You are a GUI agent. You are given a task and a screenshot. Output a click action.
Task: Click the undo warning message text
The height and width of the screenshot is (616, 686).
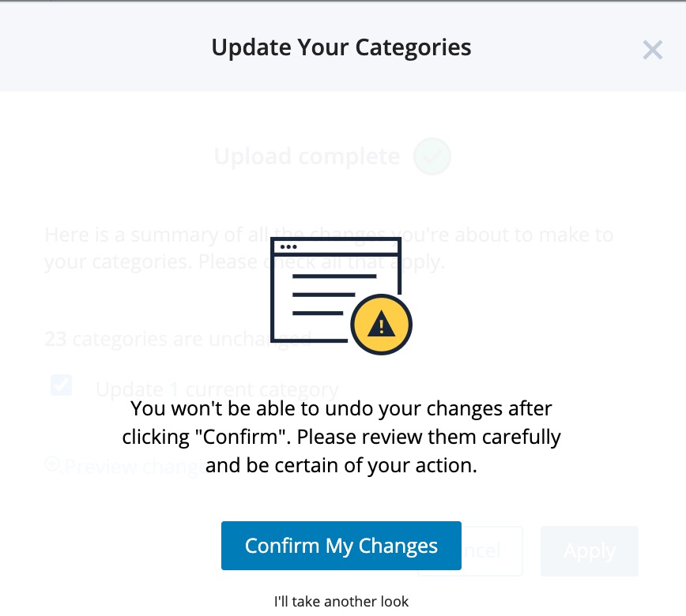(341, 437)
